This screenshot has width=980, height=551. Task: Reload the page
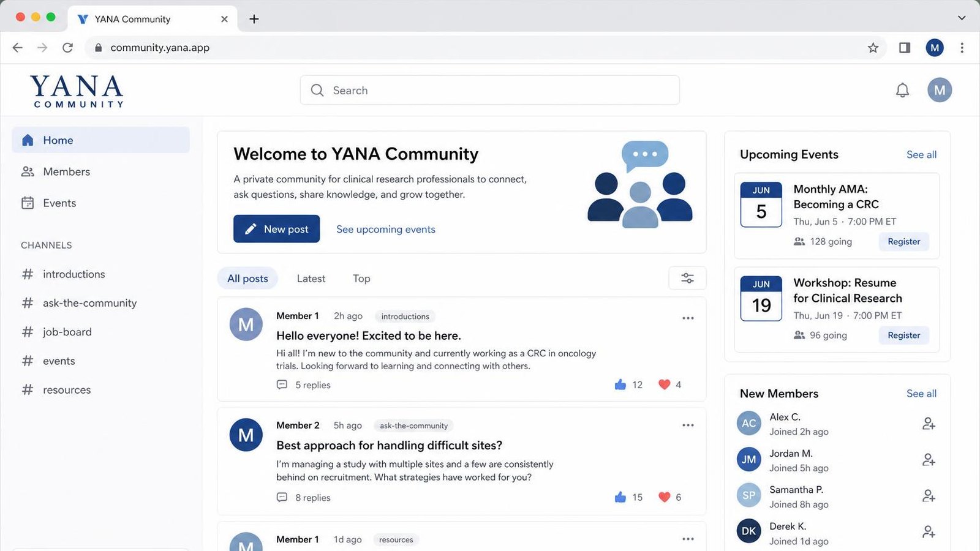tap(67, 48)
